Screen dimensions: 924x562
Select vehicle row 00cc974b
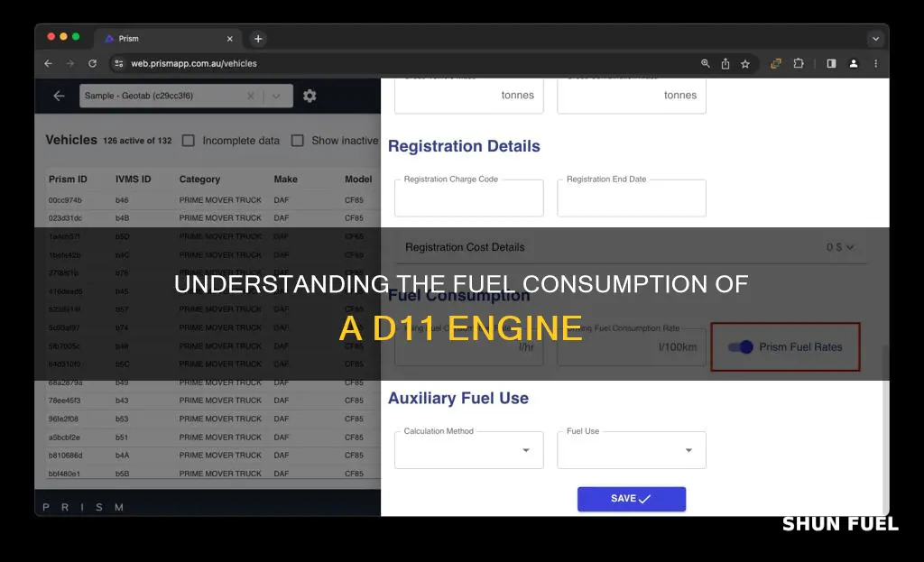click(x=212, y=200)
